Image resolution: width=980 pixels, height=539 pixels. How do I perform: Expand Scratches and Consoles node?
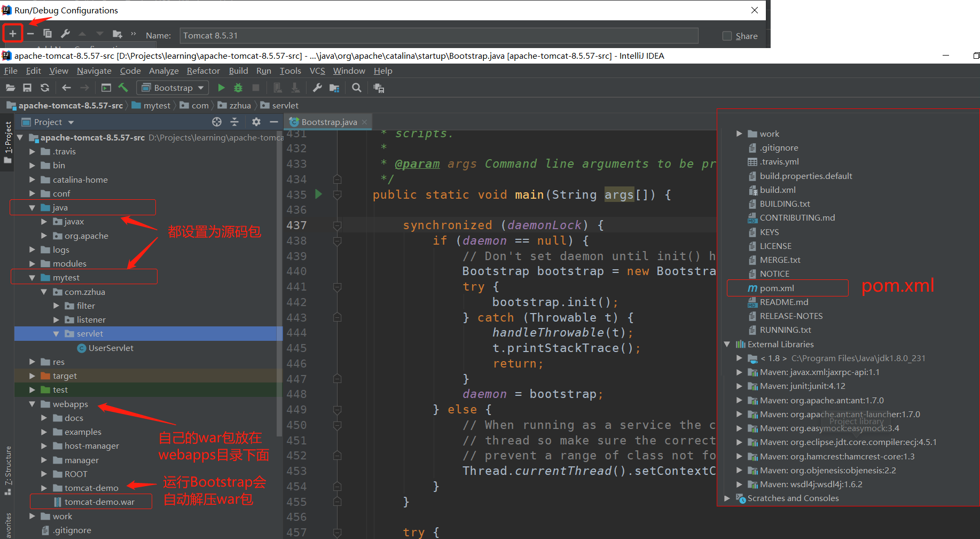click(727, 498)
